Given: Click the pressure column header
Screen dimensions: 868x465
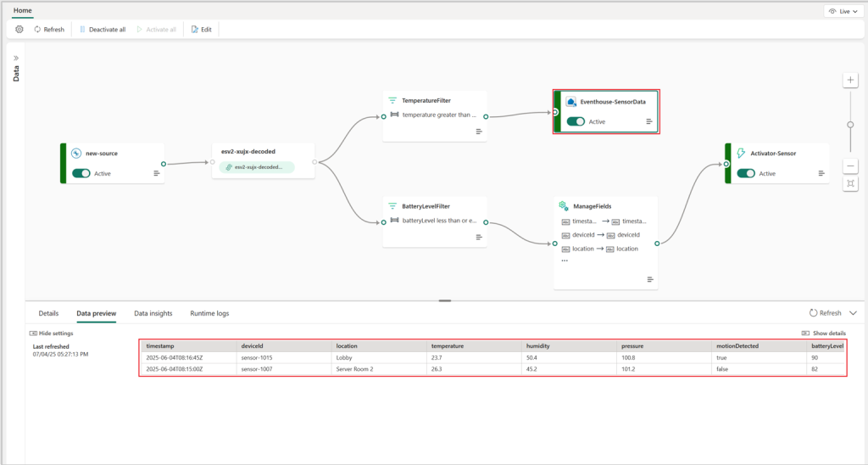Looking at the screenshot, I should pos(664,346).
